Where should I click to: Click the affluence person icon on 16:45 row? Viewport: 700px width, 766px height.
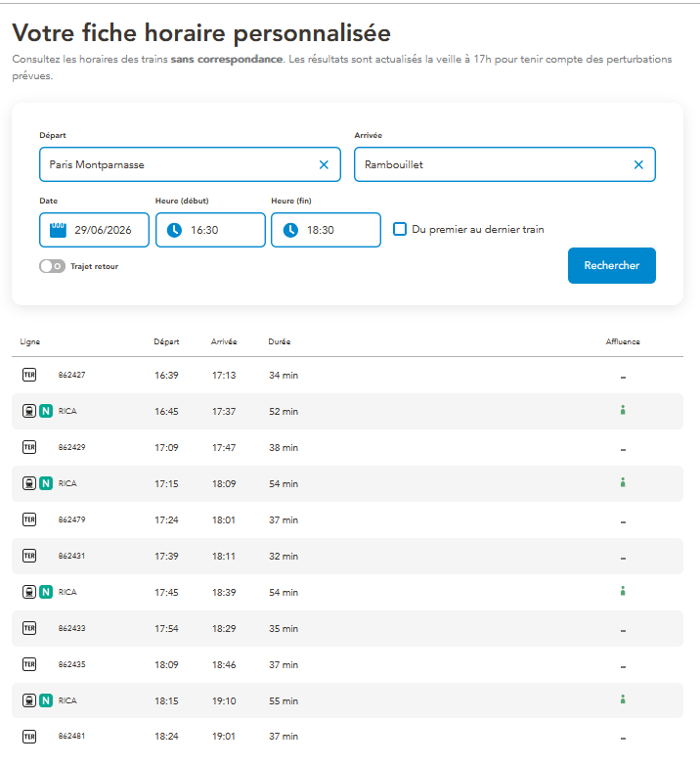point(623,410)
